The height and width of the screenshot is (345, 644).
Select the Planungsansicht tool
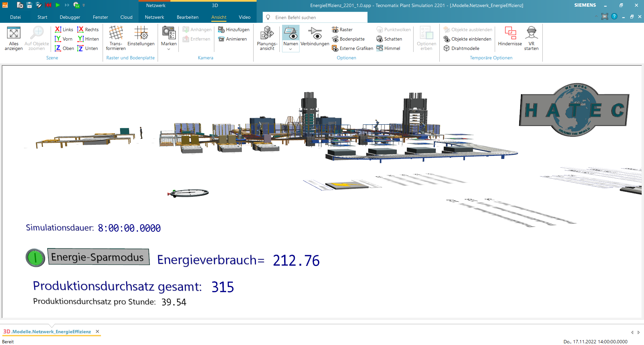point(267,38)
